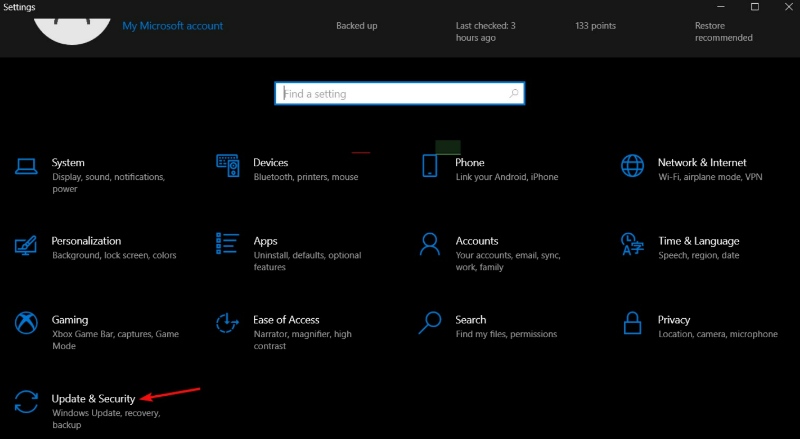Click 'Your accounts, email, sync' description
Screen dimensions: 800x439
(508, 261)
